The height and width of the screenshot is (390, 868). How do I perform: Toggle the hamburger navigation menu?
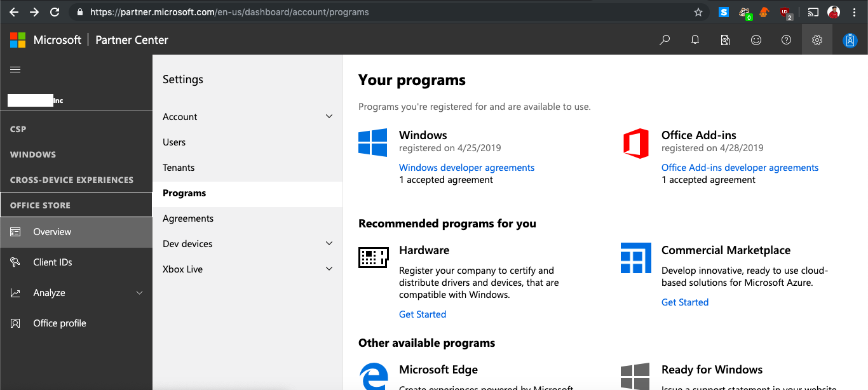15,70
